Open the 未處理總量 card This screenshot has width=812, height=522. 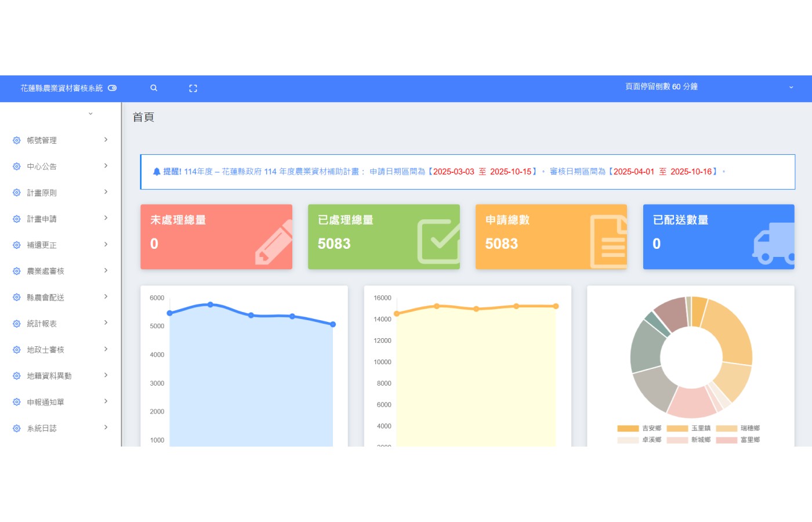[x=216, y=237]
